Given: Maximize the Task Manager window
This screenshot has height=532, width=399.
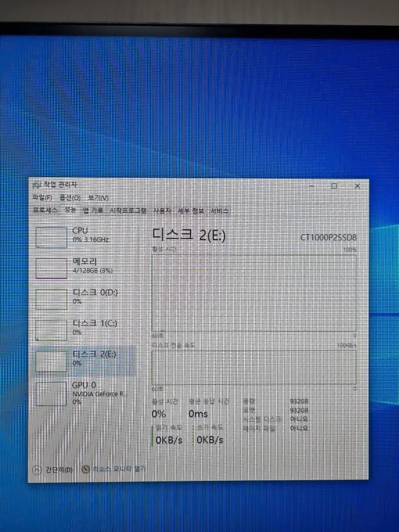Looking at the screenshot, I should [x=334, y=186].
